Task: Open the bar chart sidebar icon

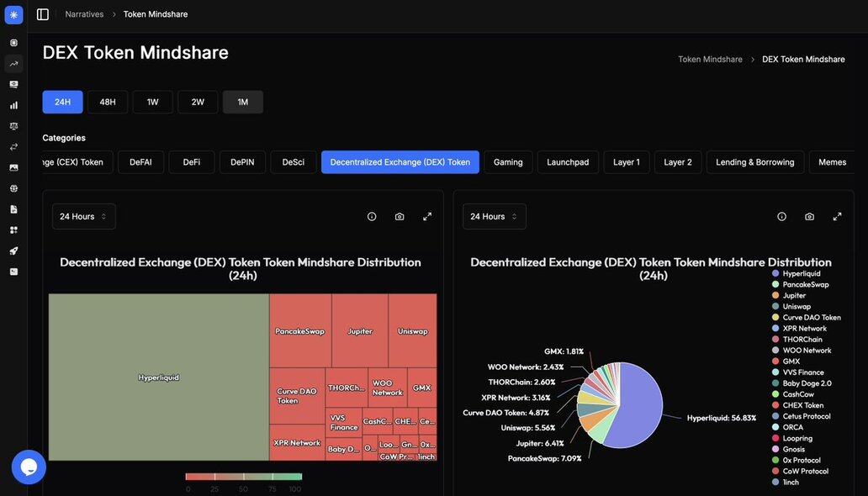Action: pyautogui.click(x=13, y=105)
